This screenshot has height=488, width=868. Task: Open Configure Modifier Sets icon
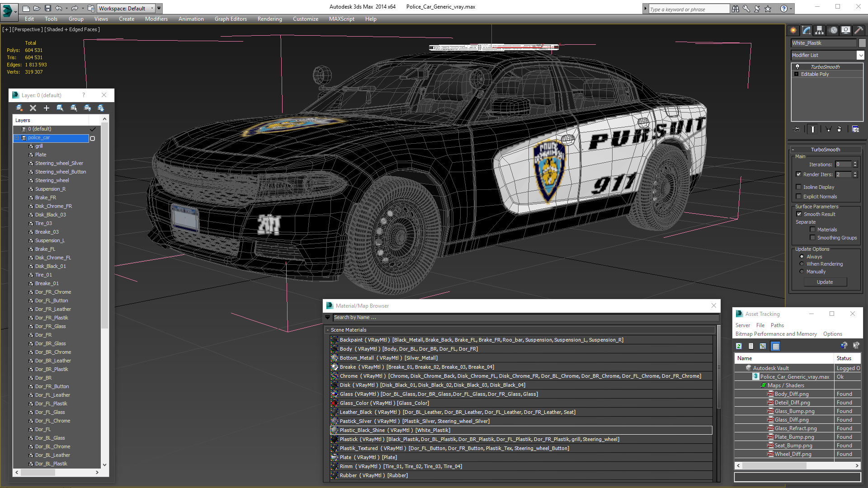coord(855,129)
